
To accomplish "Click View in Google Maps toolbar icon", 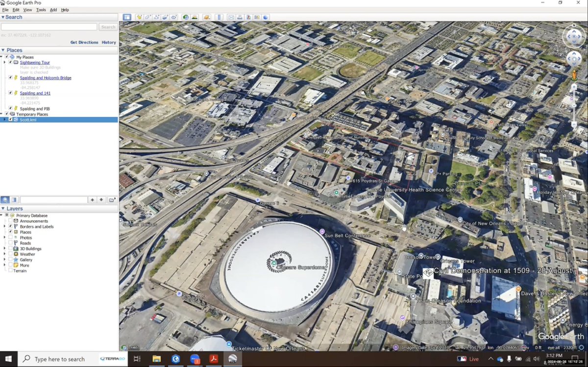I will (x=257, y=17).
